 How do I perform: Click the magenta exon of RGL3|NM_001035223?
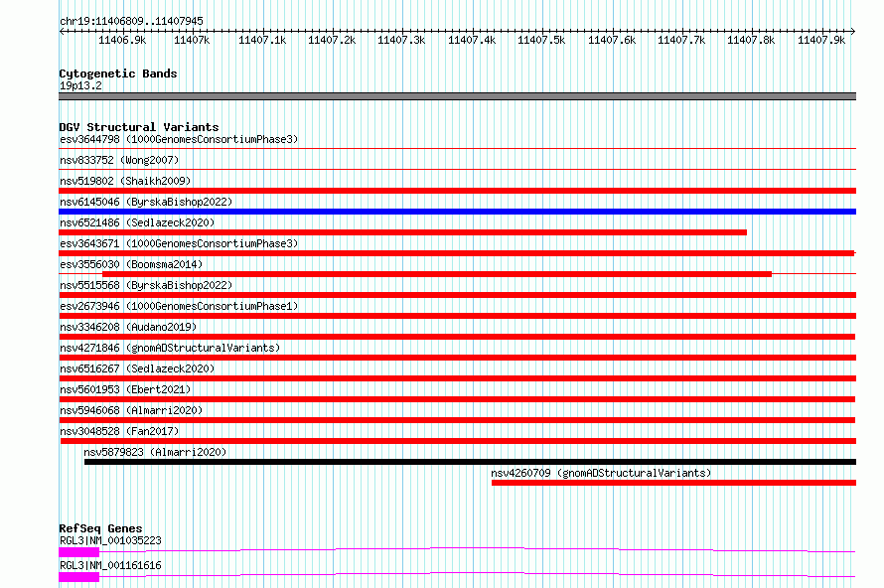tap(78, 552)
